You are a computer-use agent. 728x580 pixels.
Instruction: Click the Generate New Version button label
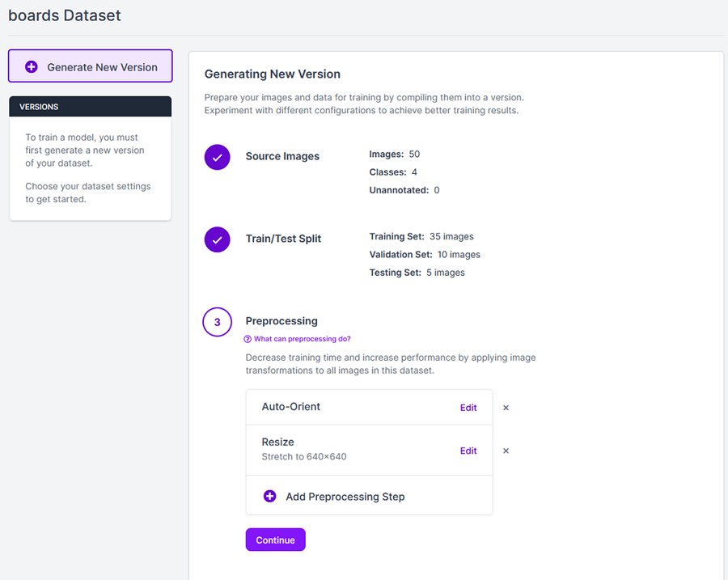click(102, 67)
